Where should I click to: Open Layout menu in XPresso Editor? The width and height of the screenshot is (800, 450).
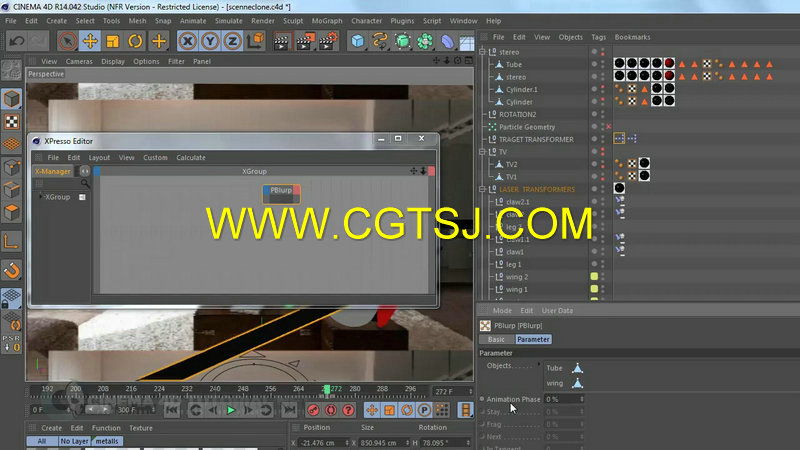pos(99,158)
